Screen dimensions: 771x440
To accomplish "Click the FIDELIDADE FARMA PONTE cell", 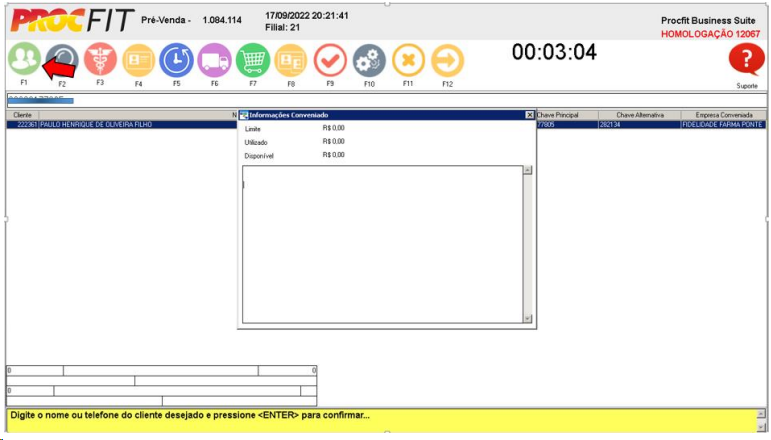I will (x=724, y=125).
